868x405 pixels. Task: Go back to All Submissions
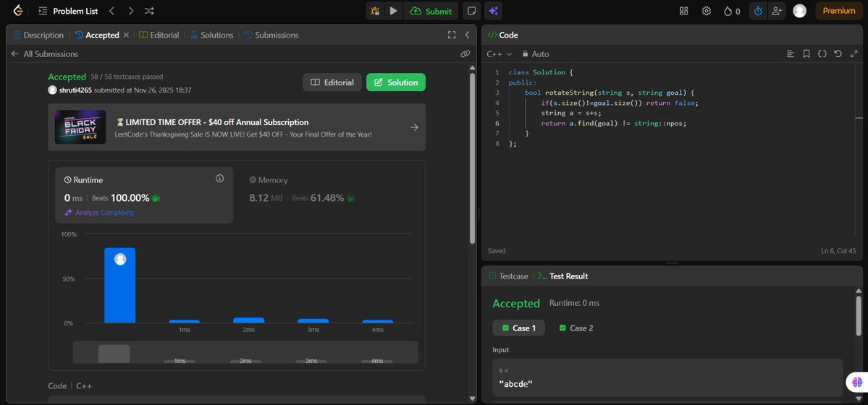tap(44, 54)
